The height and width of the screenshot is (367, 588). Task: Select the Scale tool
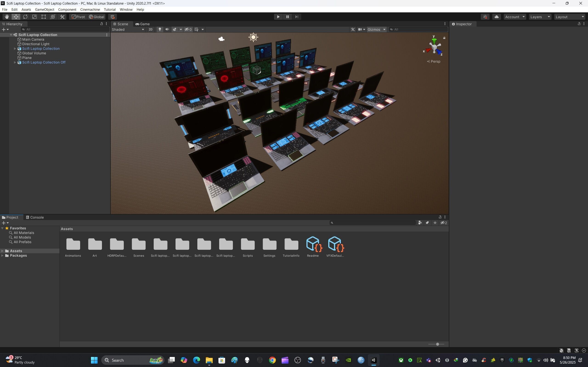point(34,17)
